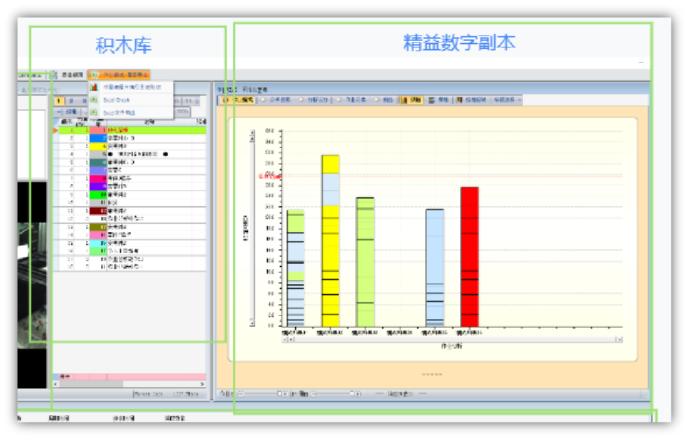Image resolution: width=690 pixels, height=441 pixels.
Task: Select the green highlighted first row in the table
Action: (x=150, y=130)
